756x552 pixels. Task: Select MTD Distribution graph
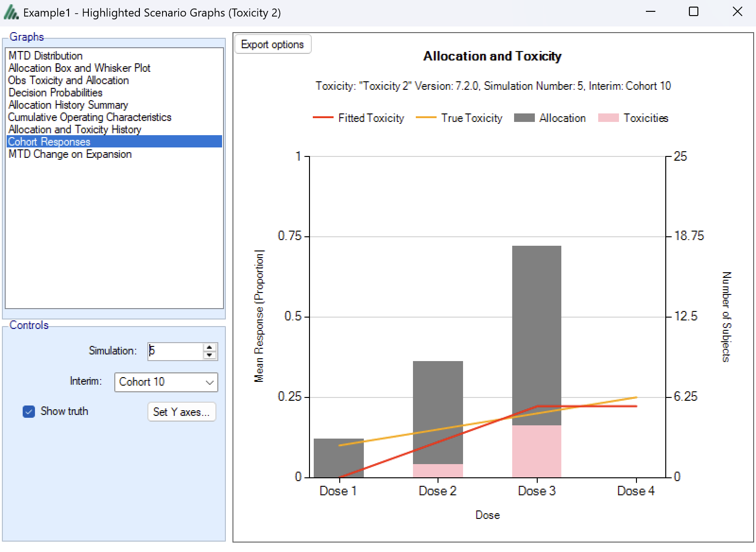[45, 56]
